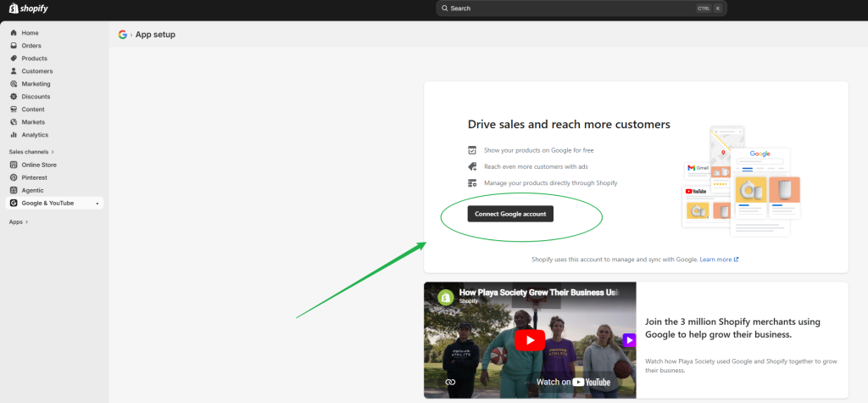Click the Content icon in sidebar
The height and width of the screenshot is (403, 868).
click(x=14, y=109)
